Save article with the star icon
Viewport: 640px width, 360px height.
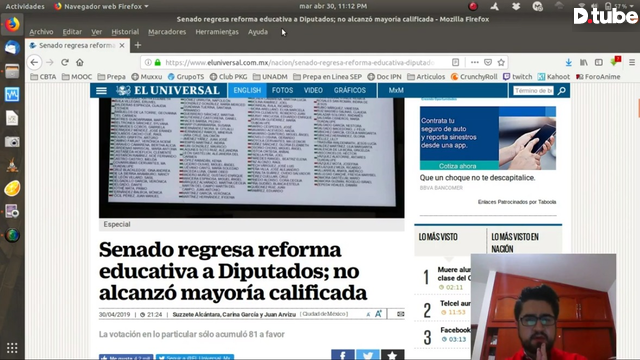(x=392, y=355)
